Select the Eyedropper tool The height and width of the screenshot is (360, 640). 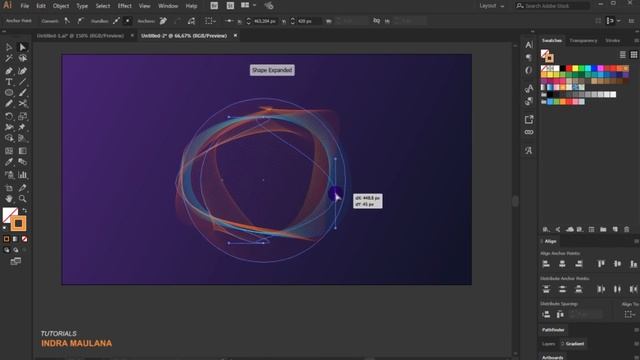pos(9,162)
